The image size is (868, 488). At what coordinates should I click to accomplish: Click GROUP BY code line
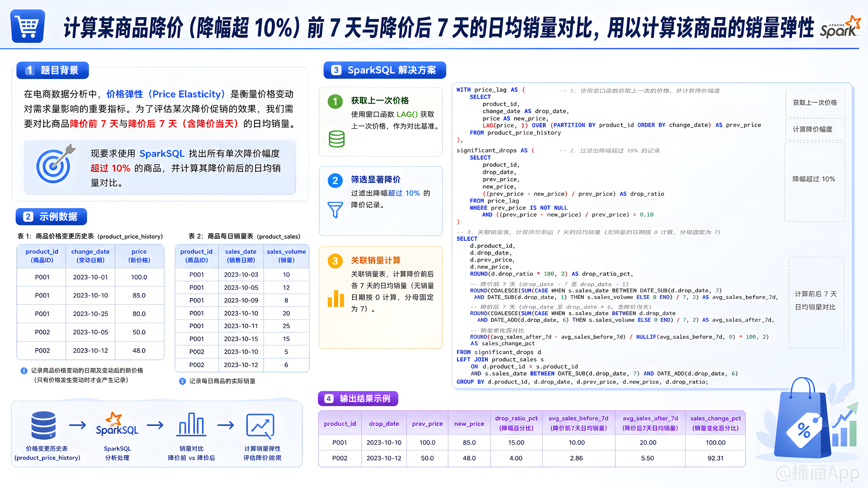pyautogui.click(x=582, y=382)
